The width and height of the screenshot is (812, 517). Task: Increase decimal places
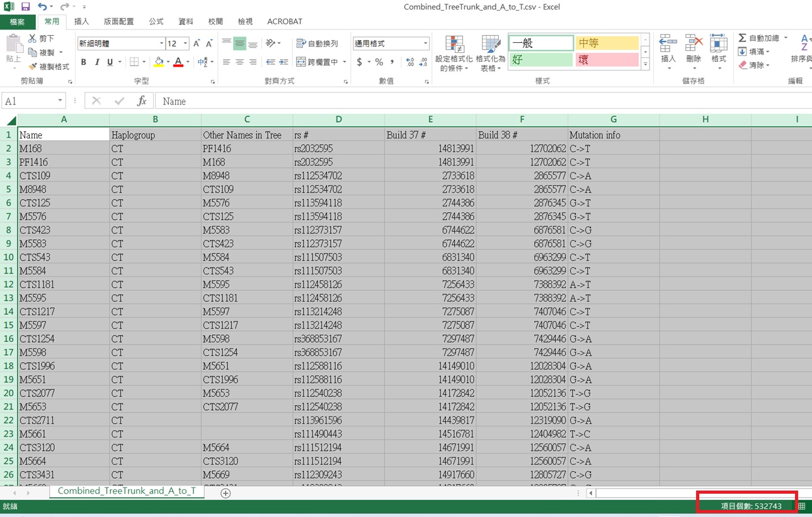(410, 62)
